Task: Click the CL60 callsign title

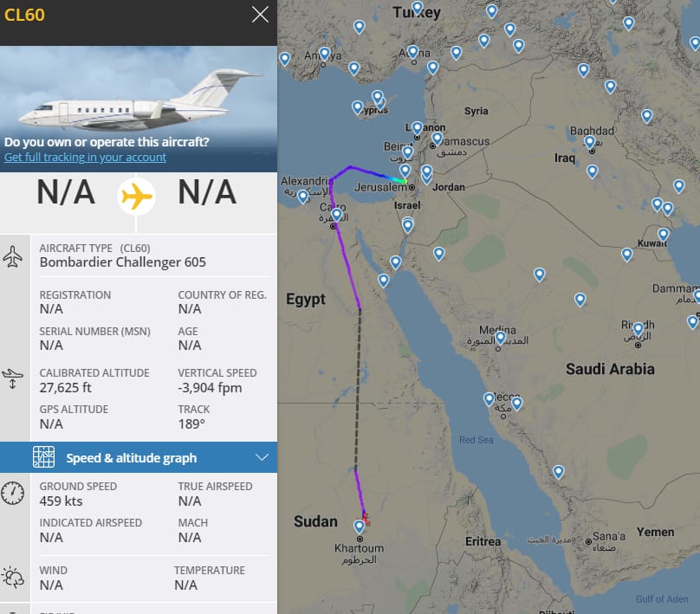Action: [25, 16]
